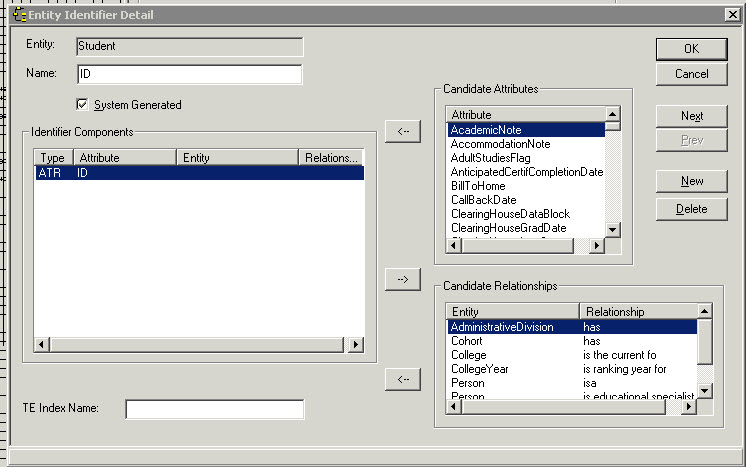Delete the current identifier
The image size is (746, 467).
pyautogui.click(x=691, y=209)
